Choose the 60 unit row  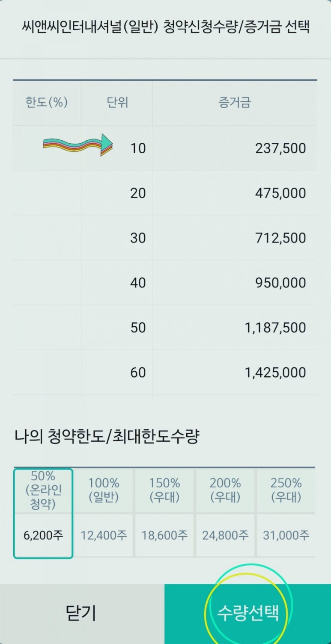point(165,372)
